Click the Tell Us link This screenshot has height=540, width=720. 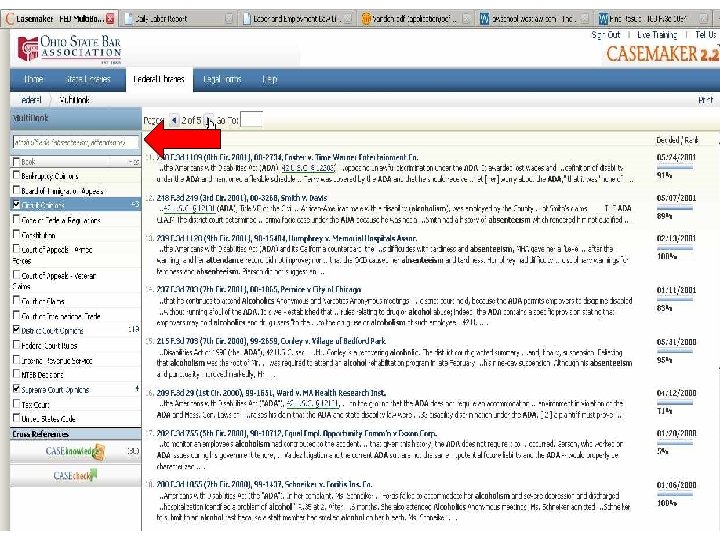pos(706,35)
